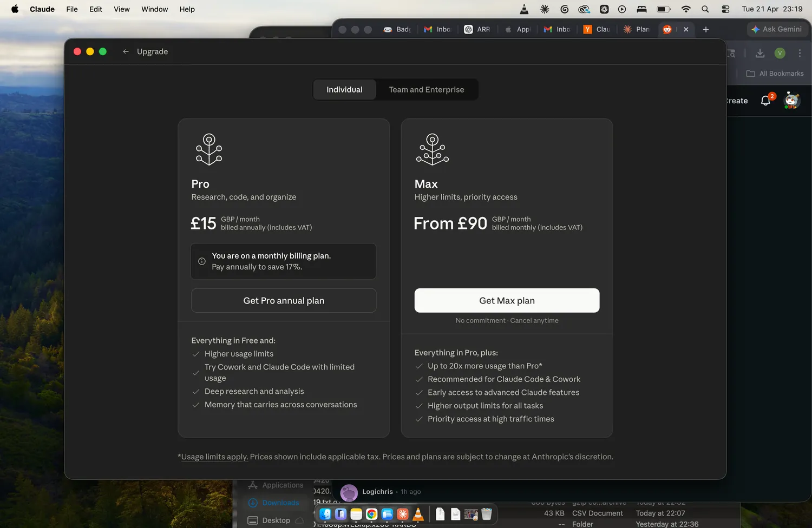Open the Window menu in menu bar
The height and width of the screenshot is (528, 812).
pos(154,9)
